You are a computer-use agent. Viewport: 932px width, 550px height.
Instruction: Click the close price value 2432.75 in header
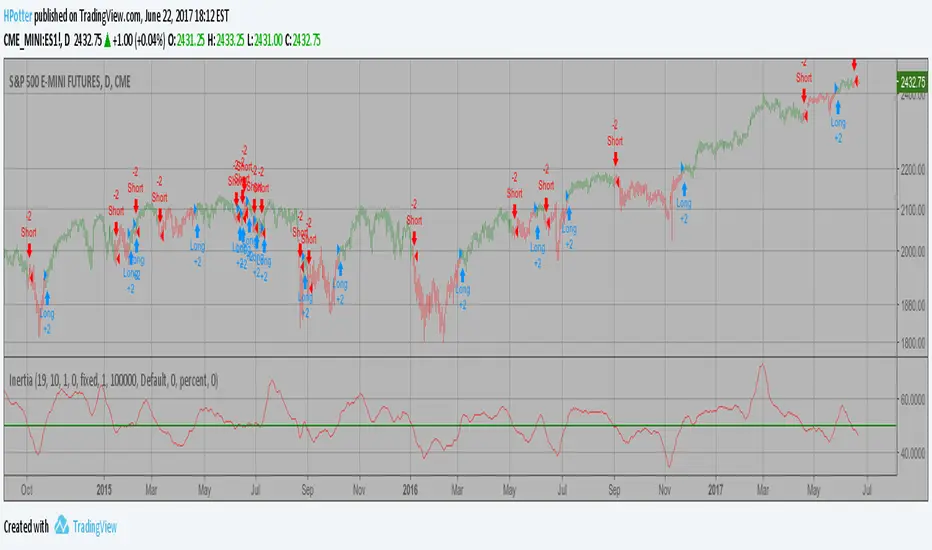pyautogui.click(x=307, y=40)
